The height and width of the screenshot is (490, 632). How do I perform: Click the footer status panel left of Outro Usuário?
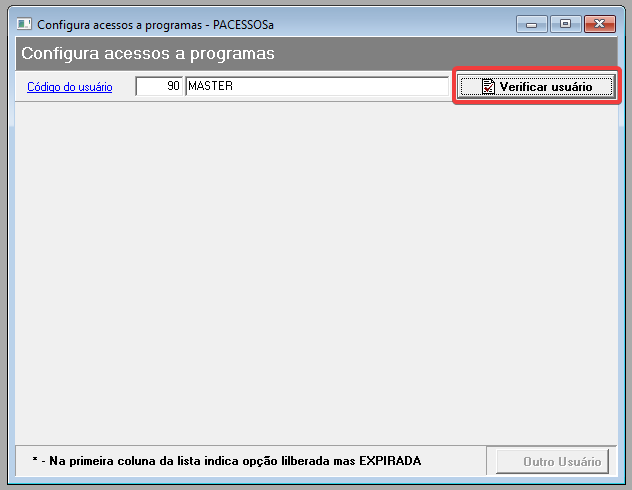click(250, 461)
